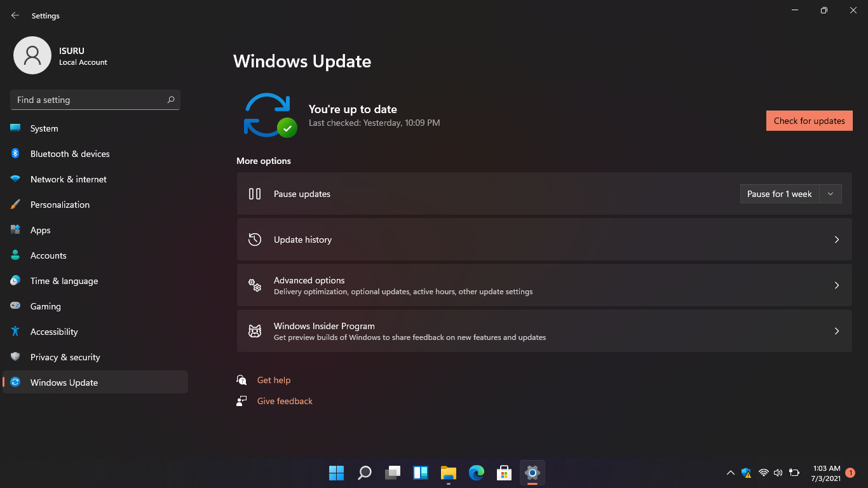Viewport: 868px width, 488px height.
Task: Select Personalization in the sidebar
Action: [95, 205]
